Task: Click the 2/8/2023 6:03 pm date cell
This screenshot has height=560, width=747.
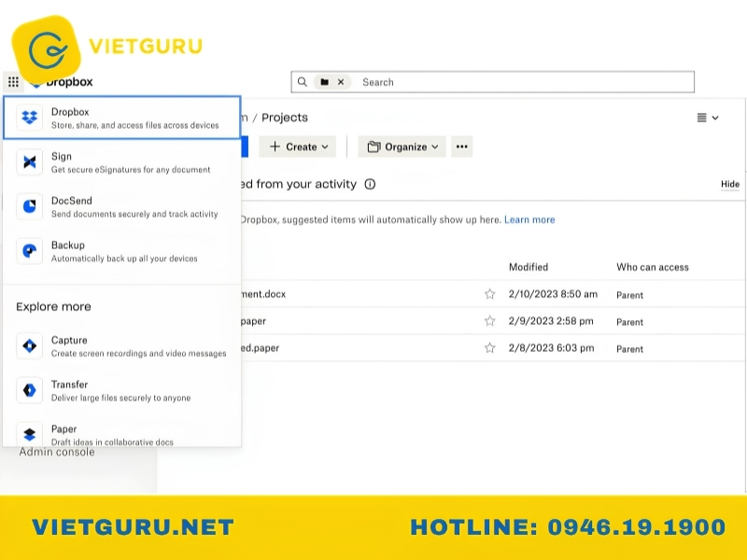Action: [x=551, y=348]
